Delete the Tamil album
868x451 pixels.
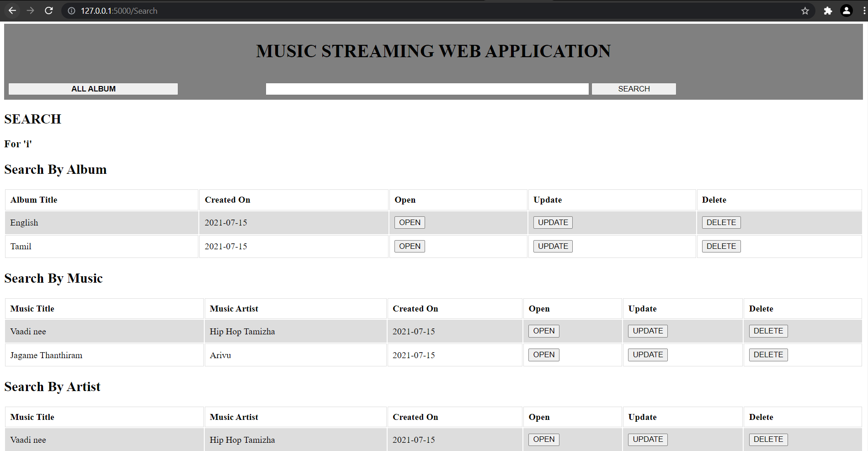(721, 246)
